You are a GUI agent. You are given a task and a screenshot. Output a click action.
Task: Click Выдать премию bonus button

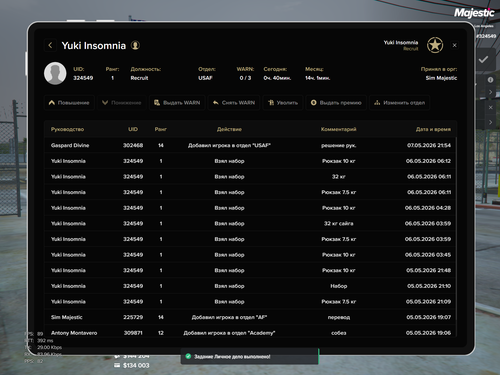click(x=336, y=103)
